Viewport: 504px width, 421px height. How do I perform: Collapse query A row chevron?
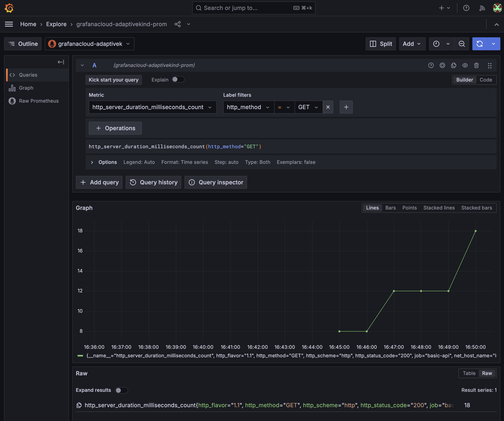click(82, 65)
